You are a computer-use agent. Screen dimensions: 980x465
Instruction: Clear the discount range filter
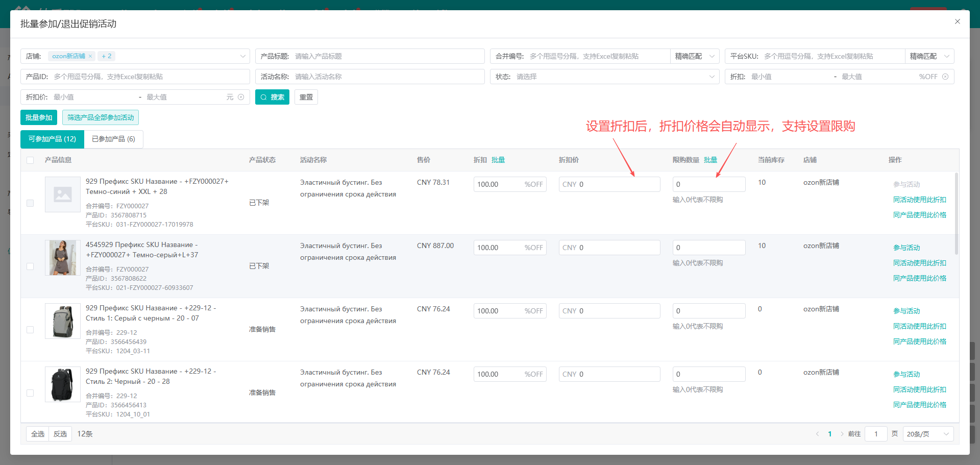945,77
